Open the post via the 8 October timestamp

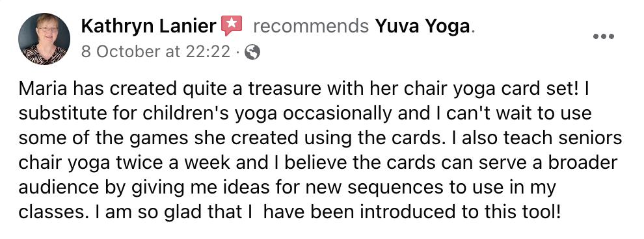click(156, 52)
